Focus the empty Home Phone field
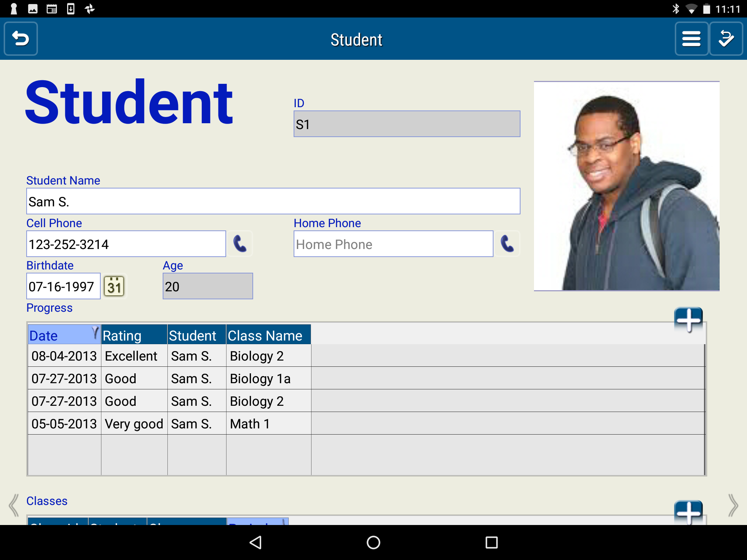 click(x=393, y=244)
